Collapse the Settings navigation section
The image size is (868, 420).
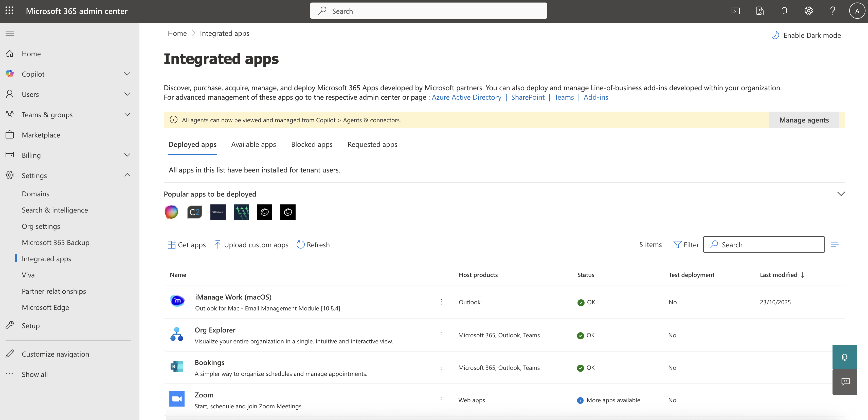click(x=127, y=175)
